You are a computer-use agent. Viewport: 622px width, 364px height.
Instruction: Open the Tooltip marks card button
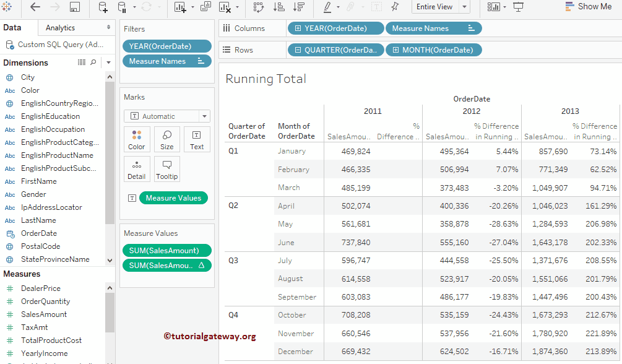tap(166, 169)
